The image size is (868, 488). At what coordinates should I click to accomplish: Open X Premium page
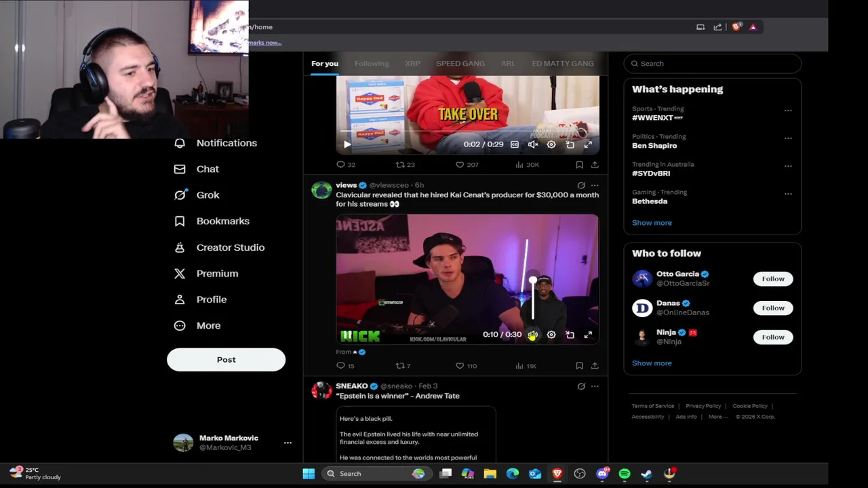tap(206, 273)
